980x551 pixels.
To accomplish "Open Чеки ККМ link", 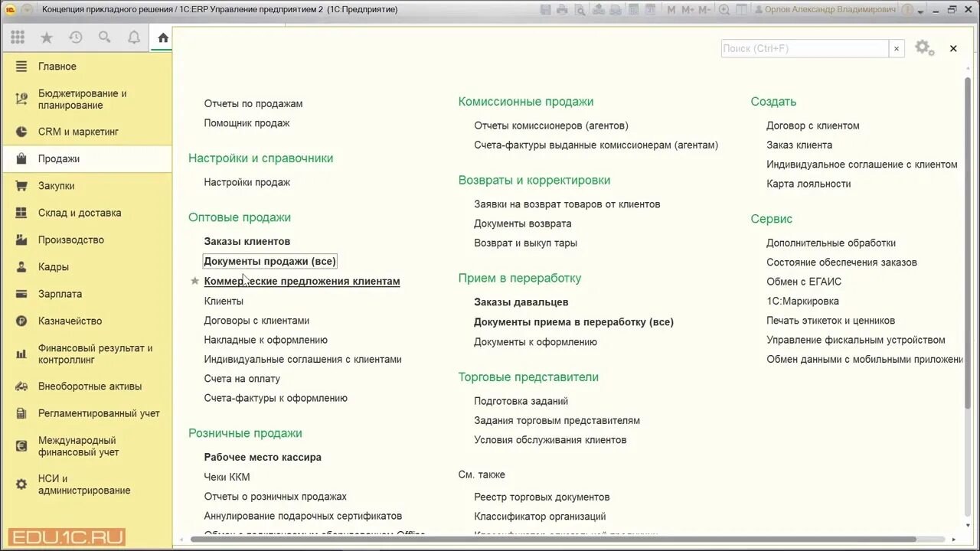I will (227, 477).
